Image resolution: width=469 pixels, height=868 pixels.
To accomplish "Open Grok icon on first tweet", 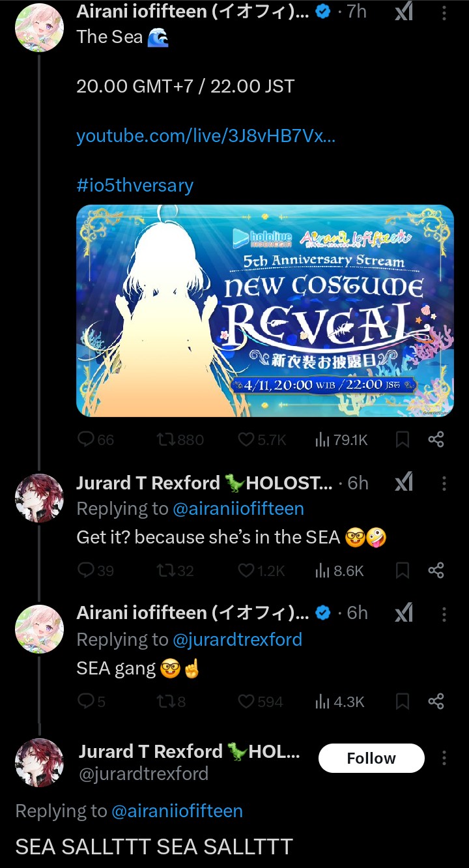I will (x=404, y=12).
